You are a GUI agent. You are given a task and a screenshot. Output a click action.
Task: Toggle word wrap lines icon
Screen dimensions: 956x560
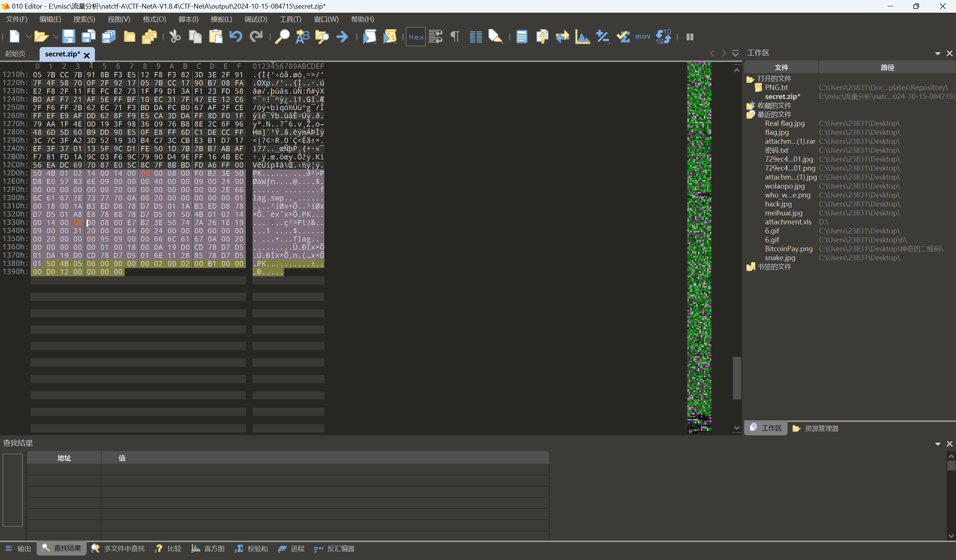pyautogui.click(x=436, y=36)
